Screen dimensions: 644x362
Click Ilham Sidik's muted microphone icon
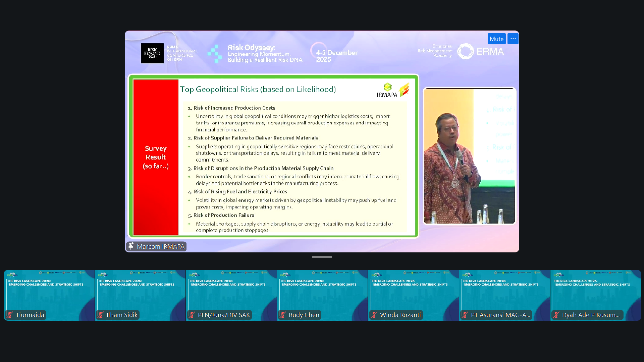pos(101,315)
